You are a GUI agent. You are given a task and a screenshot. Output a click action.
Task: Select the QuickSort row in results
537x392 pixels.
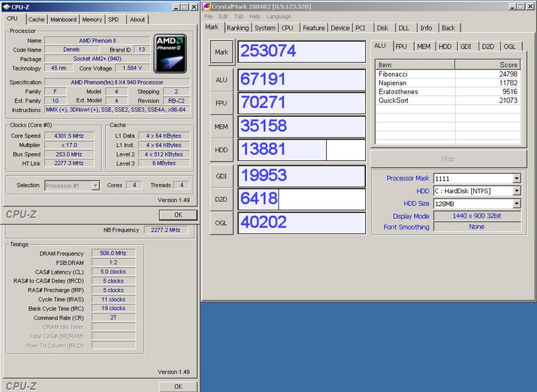coord(448,100)
